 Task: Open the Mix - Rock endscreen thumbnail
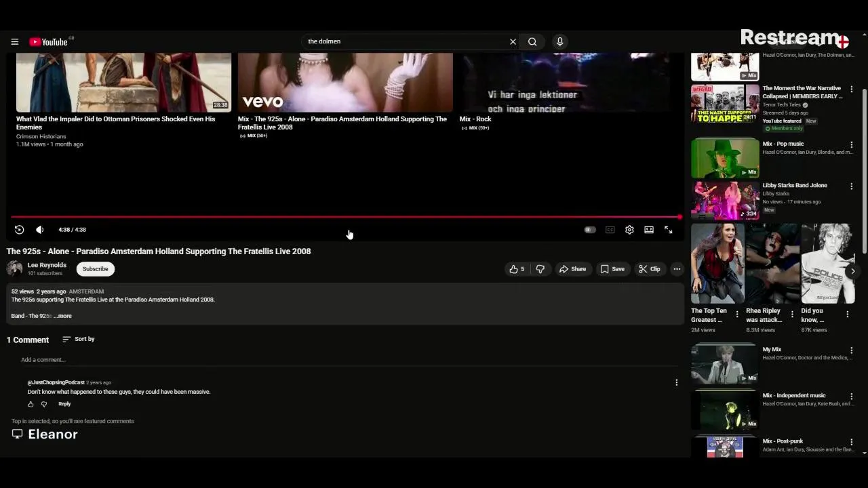pyautogui.click(x=567, y=82)
